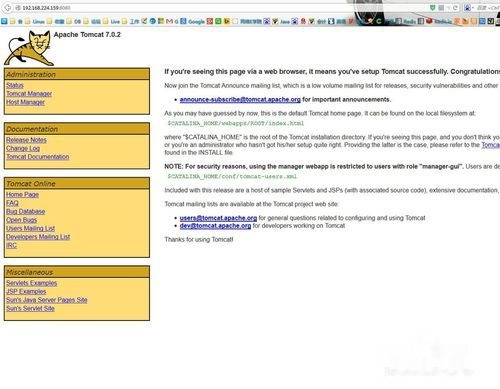Open the Tomcat Documentation link
Image resolution: width=500 pixels, height=389 pixels.
[38, 157]
